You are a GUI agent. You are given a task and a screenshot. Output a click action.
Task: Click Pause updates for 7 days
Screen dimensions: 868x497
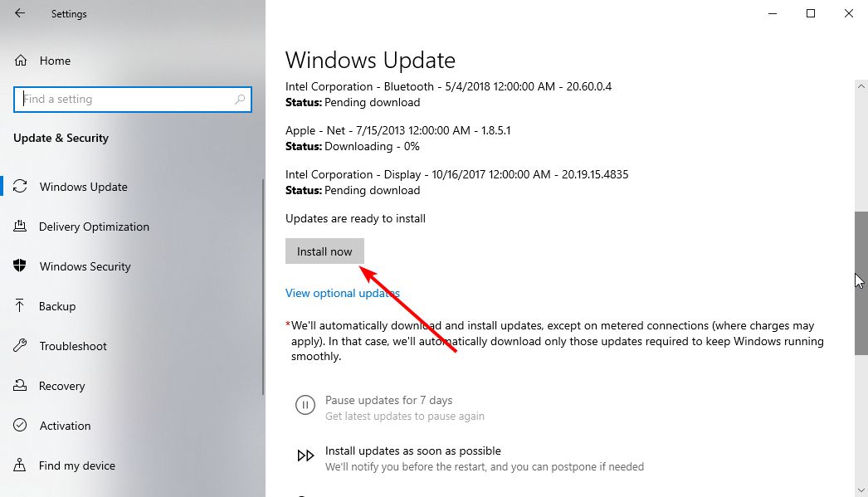pyautogui.click(x=388, y=400)
